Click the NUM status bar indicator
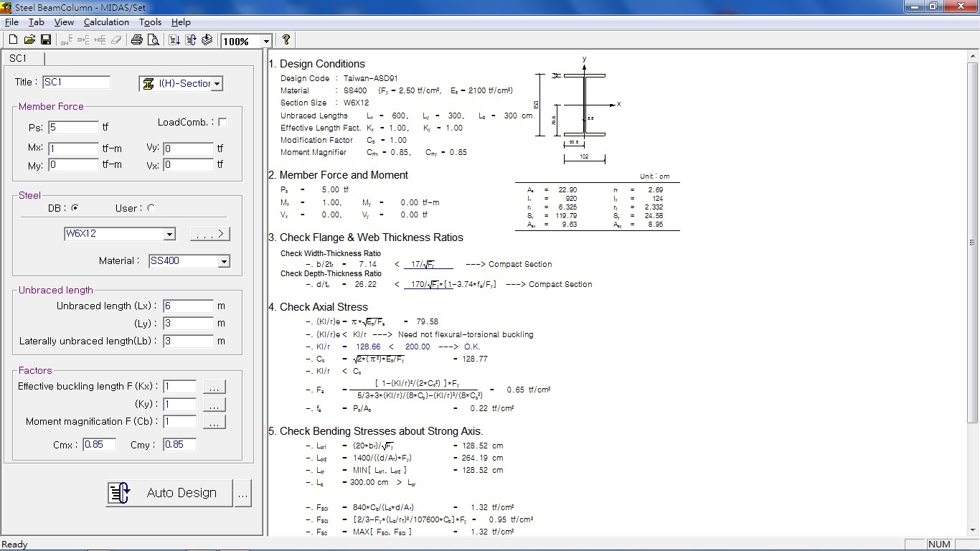980x551 pixels. coord(939,545)
